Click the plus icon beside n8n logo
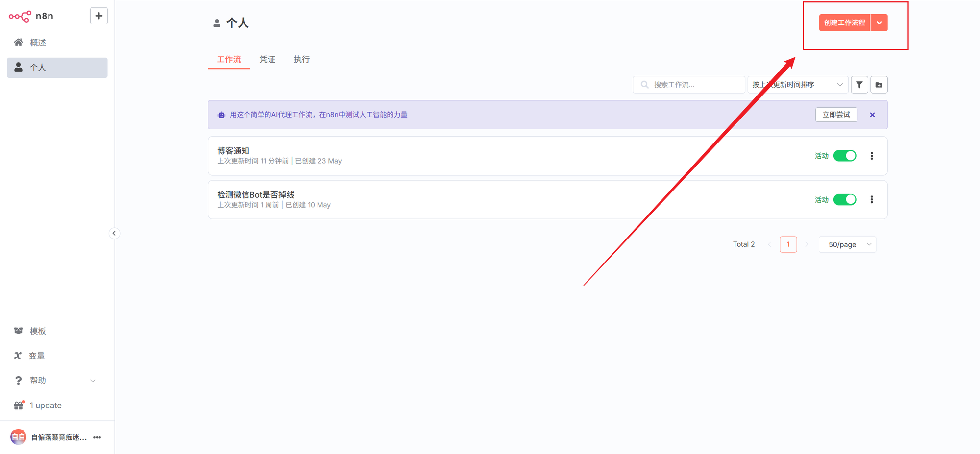 [98, 16]
